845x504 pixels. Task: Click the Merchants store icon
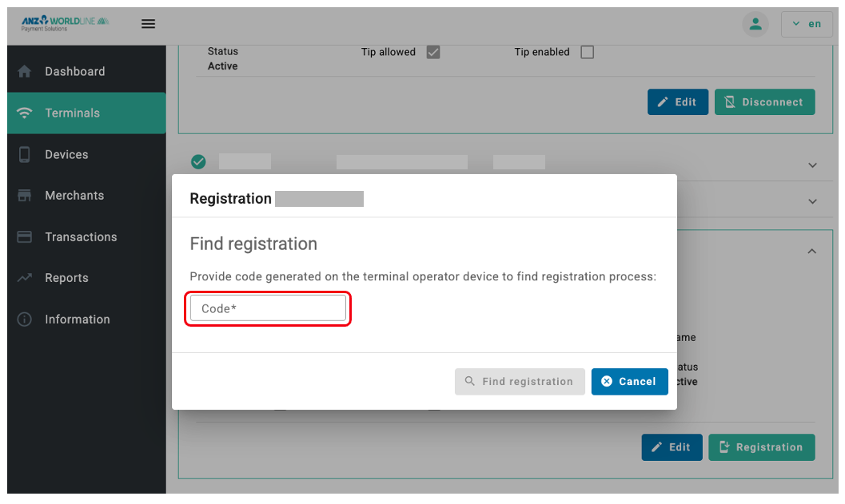(25, 196)
